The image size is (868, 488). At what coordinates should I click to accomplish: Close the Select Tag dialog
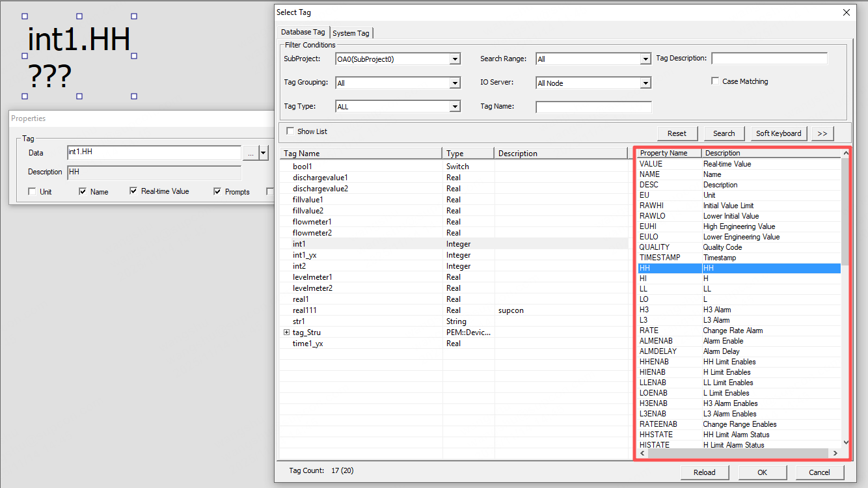[x=846, y=12]
